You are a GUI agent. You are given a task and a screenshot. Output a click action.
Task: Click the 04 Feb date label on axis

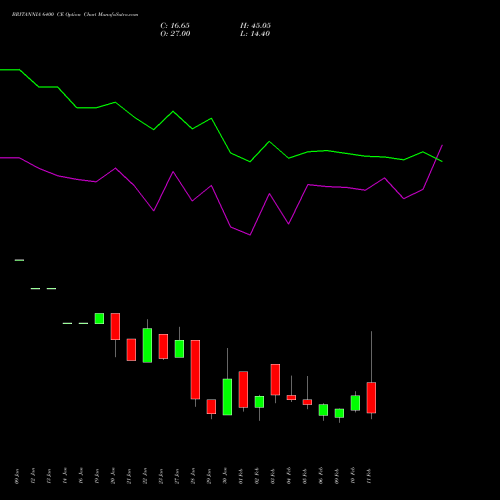[x=289, y=476]
